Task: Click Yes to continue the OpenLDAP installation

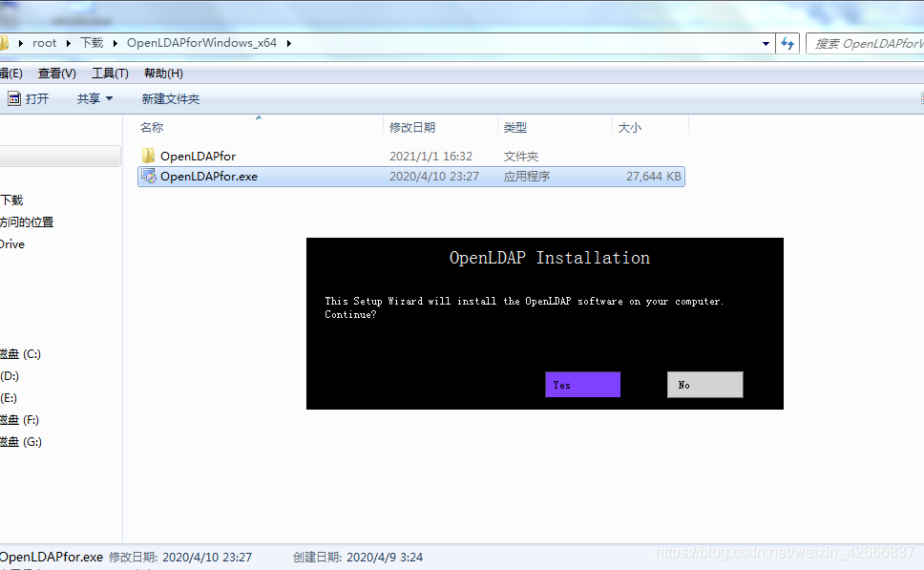Action: coord(582,384)
